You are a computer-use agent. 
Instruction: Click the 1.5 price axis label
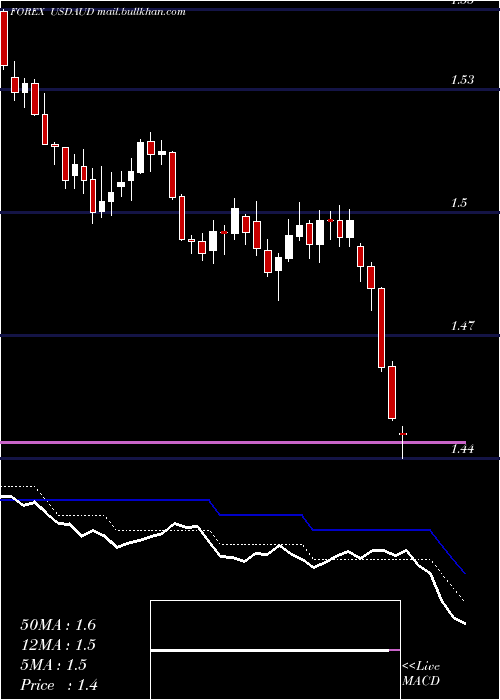coord(459,203)
